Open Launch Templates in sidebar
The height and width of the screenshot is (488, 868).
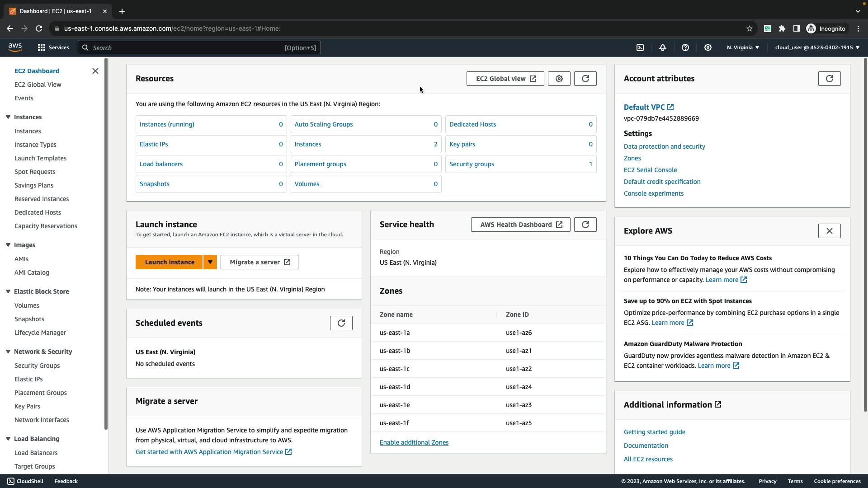click(x=40, y=158)
